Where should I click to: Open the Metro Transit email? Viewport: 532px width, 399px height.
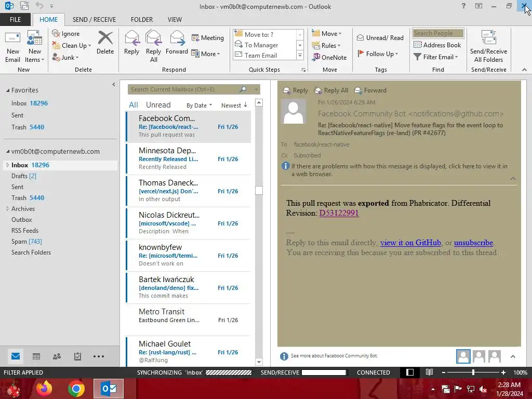pos(188,320)
